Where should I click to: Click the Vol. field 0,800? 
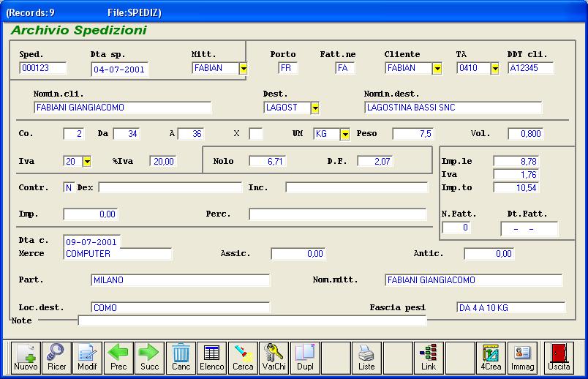pyautogui.click(x=526, y=134)
